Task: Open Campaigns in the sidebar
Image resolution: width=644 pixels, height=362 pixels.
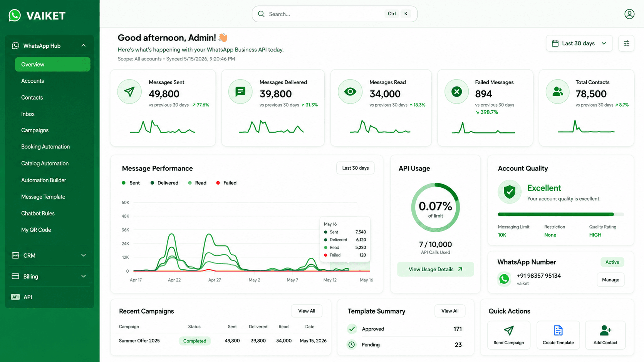Action: point(35,130)
